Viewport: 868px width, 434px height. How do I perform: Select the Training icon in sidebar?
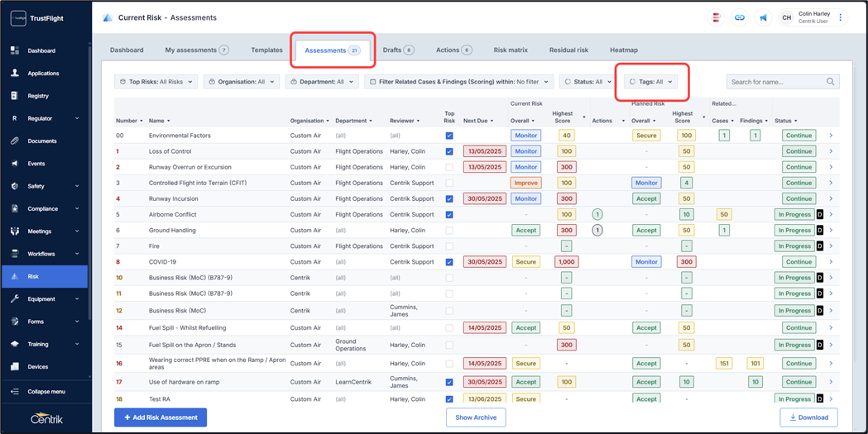coord(15,344)
